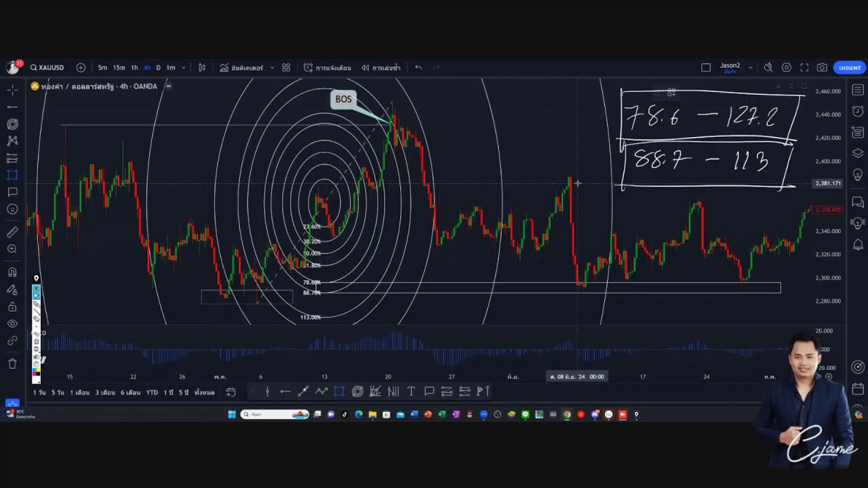
Task: Choose the 1m timeframe
Action: pos(171,68)
